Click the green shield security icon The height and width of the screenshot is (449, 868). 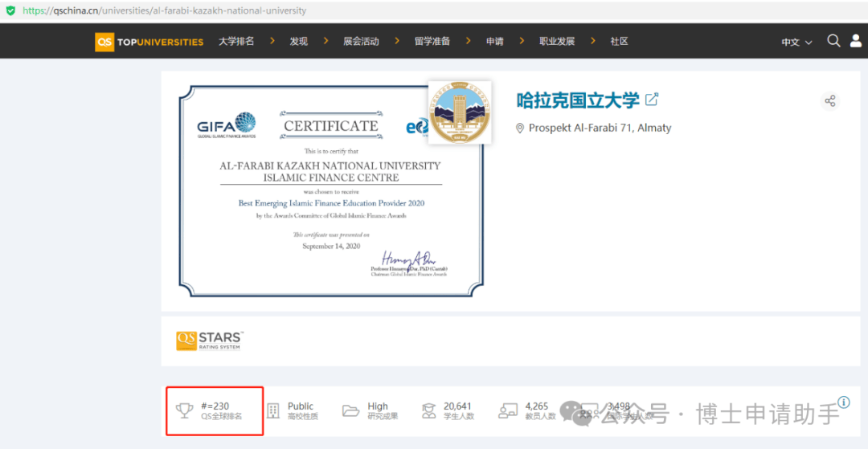[x=10, y=10]
